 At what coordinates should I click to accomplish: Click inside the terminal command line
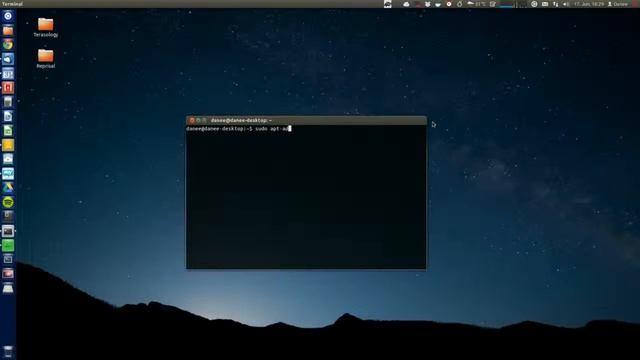tap(239, 129)
